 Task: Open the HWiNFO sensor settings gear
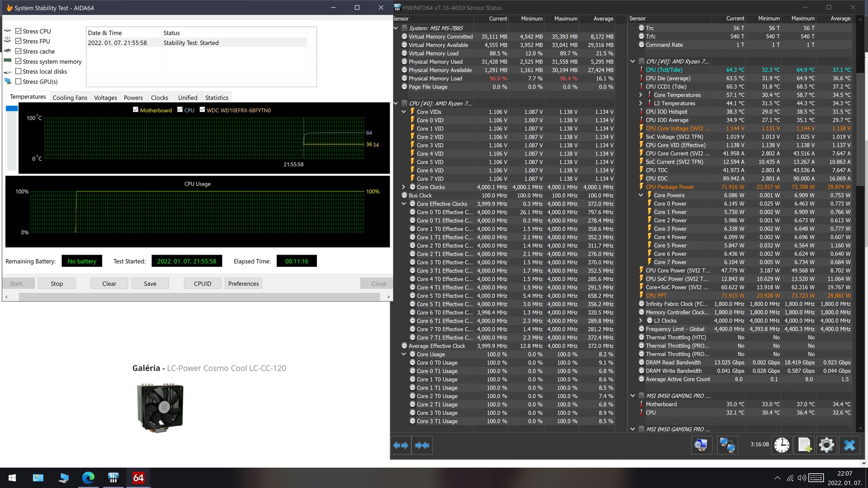tap(826, 445)
